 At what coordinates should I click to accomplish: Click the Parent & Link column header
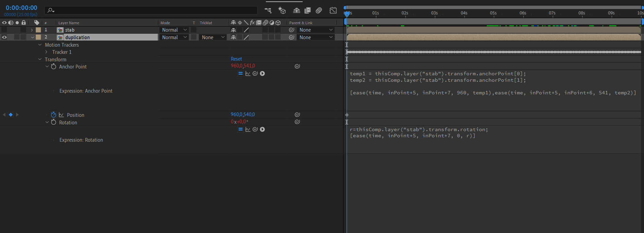301,23
